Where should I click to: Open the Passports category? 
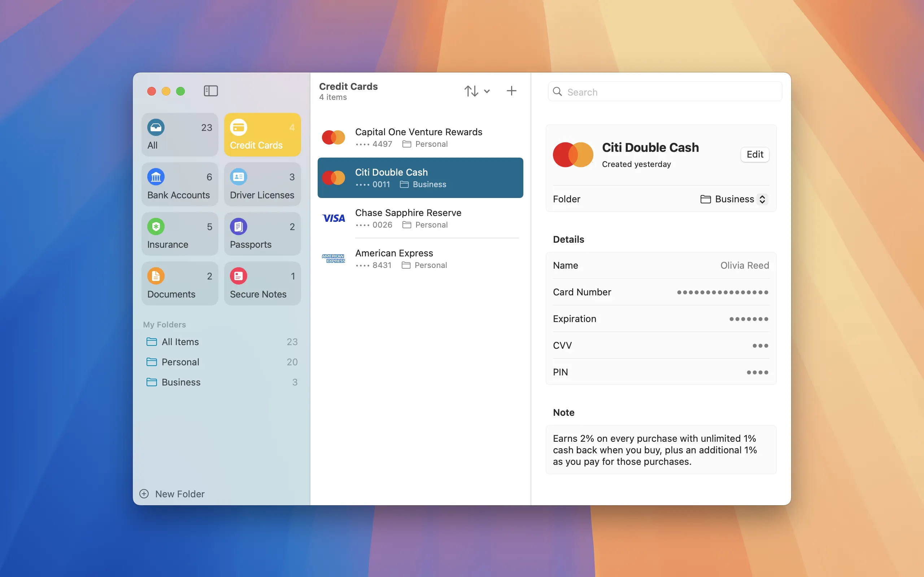click(262, 234)
